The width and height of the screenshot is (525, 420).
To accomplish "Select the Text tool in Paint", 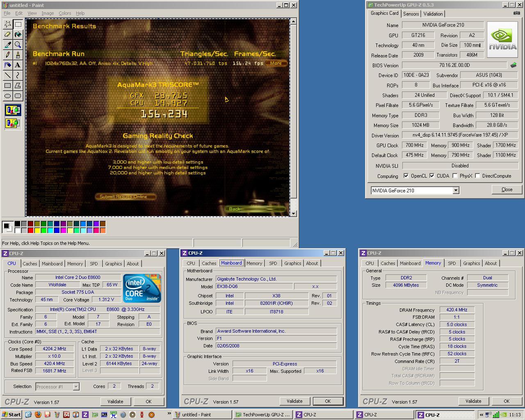I will (x=18, y=65).
